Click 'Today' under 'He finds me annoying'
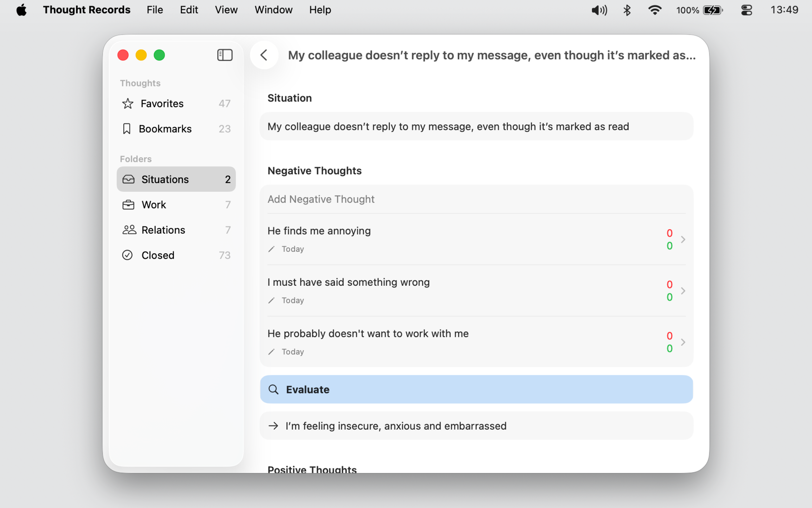This screenshot has height=508, width=812. tap(292, 249)
